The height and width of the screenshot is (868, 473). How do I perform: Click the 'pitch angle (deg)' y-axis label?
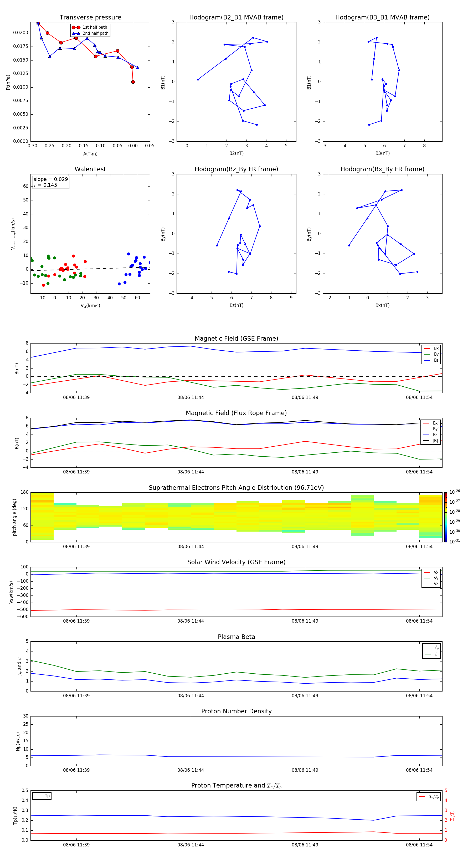click(x=14, y=517)
